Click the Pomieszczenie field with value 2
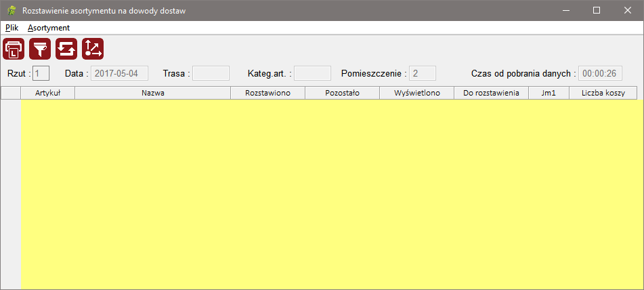Image resolution: width=644 pixels, height=290 pixels. click(423, 73)
